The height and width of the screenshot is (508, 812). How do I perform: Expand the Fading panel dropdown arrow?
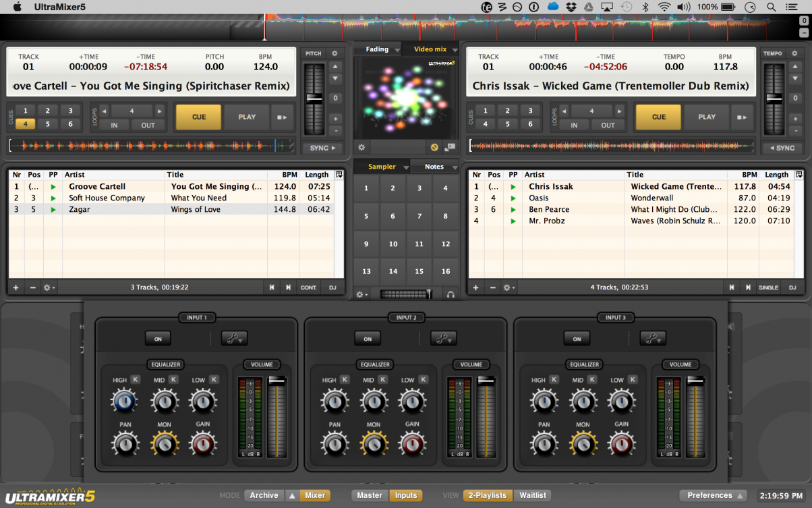click(x=397, y=50)
